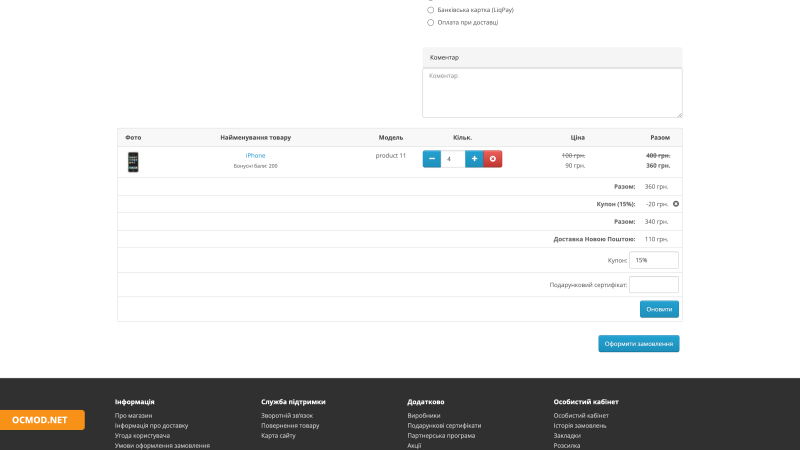Click the OCMOD.NET orange badge
This screenshot has height=450, width=800.
point(42,420)
